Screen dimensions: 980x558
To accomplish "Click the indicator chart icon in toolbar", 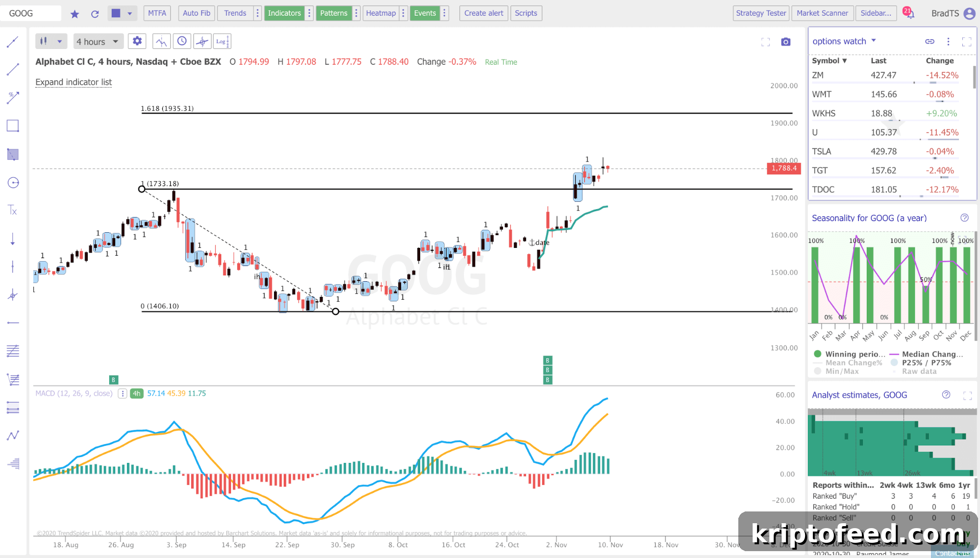I will (x=161, y=41).
